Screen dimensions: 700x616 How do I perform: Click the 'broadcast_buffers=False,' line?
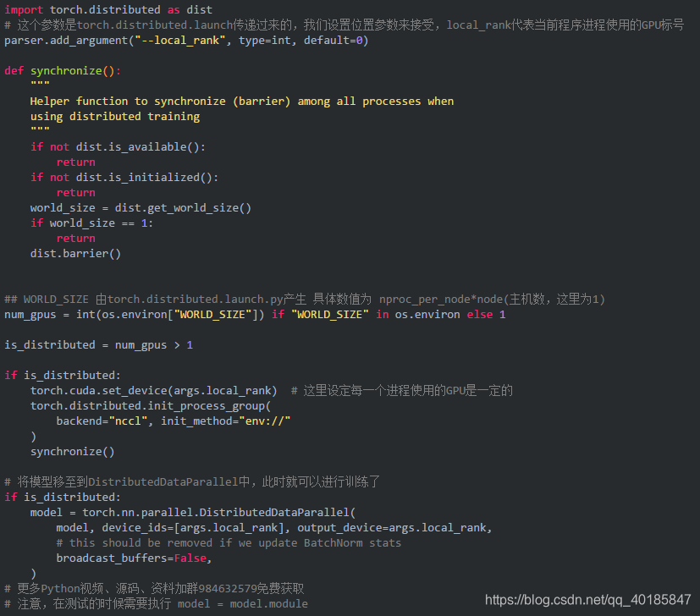(x=134, y=558)
